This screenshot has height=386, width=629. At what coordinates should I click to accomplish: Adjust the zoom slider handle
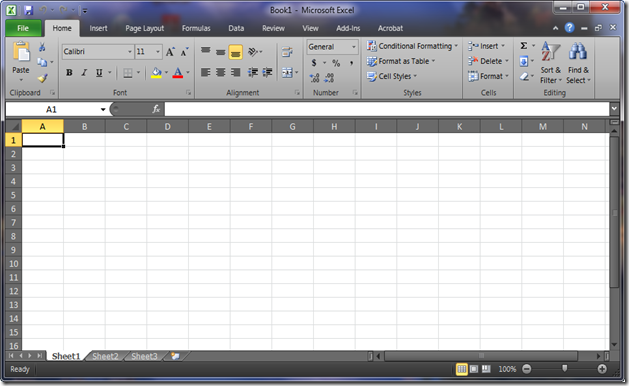565,368
